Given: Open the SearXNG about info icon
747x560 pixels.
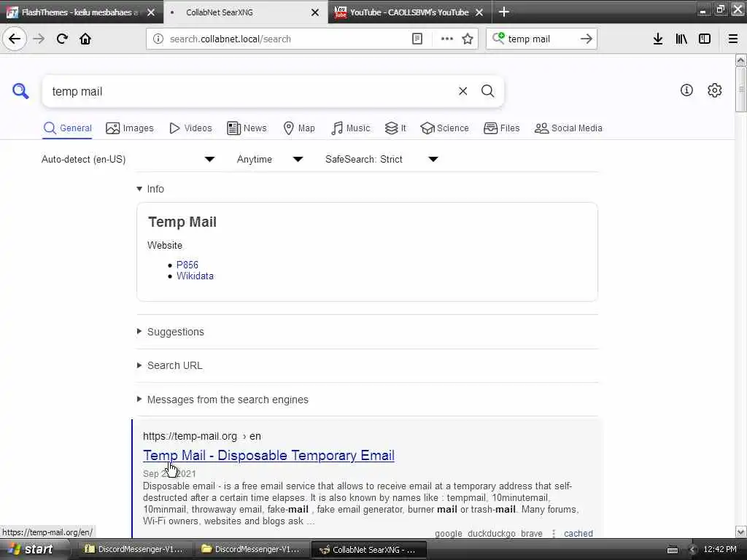Looking at the screenshot, I should [x=686, y=90].
